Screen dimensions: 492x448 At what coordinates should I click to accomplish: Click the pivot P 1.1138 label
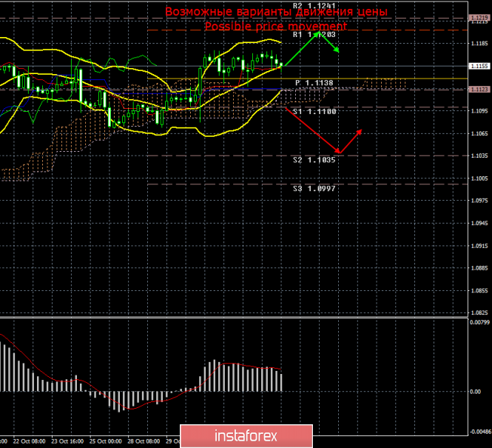tap(314, 83)
